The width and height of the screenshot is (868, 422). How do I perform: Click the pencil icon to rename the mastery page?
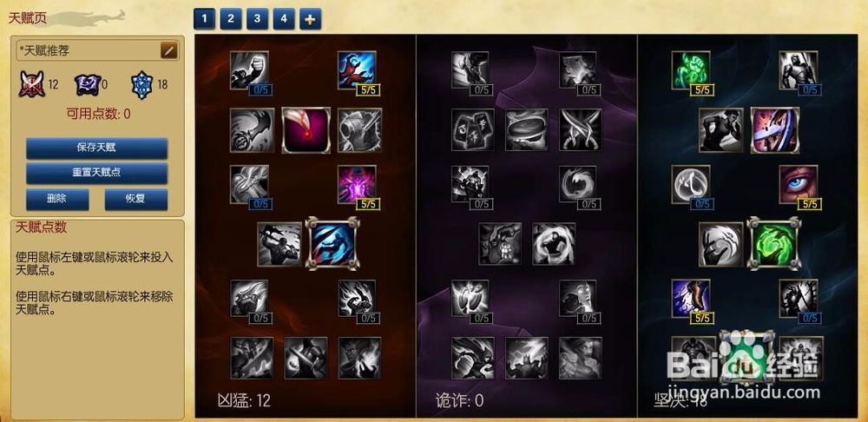click(x=169, y=50)
